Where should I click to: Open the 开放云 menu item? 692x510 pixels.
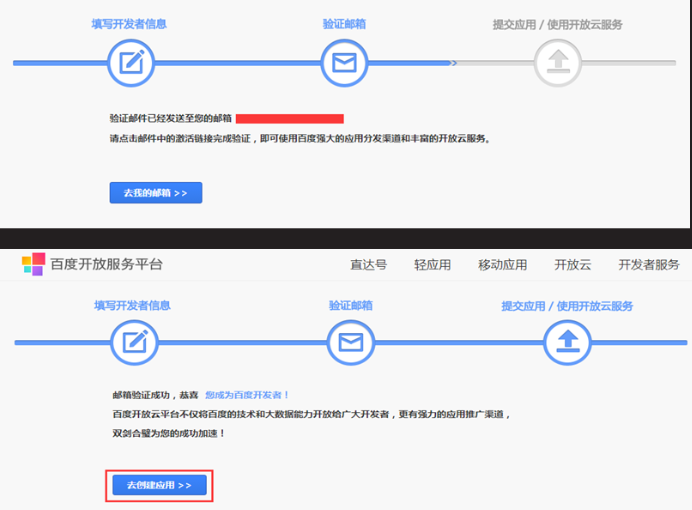[573, 265]
